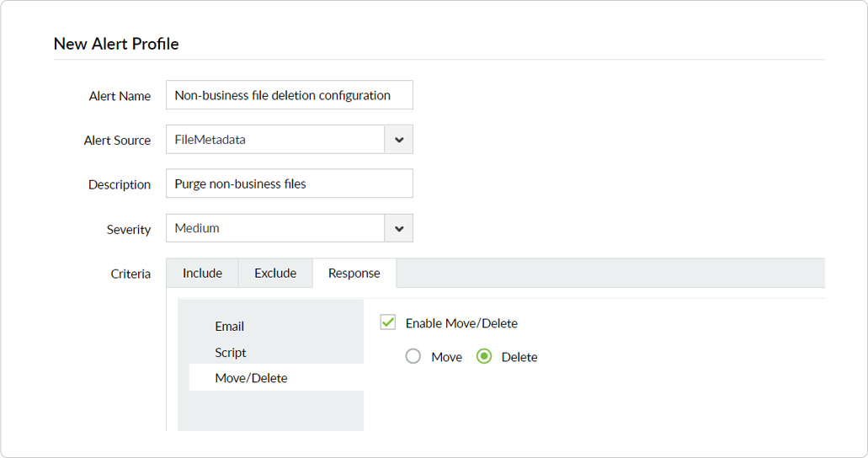Screen dimensions: 868x458
Task: Click the Alert Source label
Action: coord(117,141)
